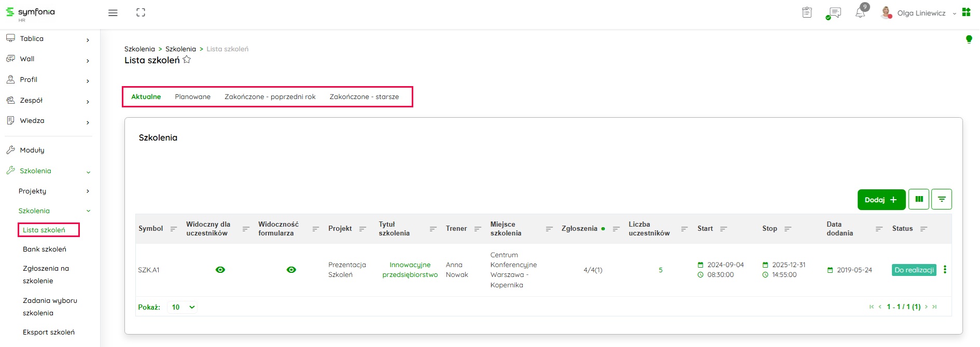
Task: Open the rows-per-page dropdown showing 10
Action: pyautogui.click(x=183, y=307)
